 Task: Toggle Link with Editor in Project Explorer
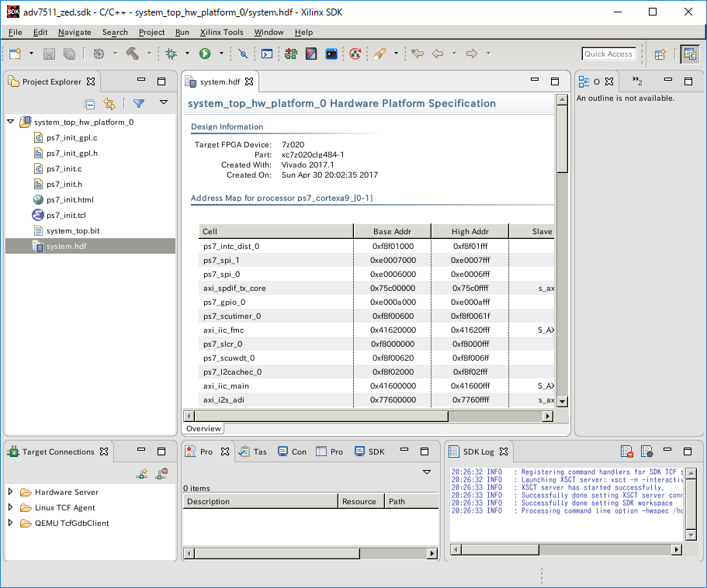click(x=109, y=104)
